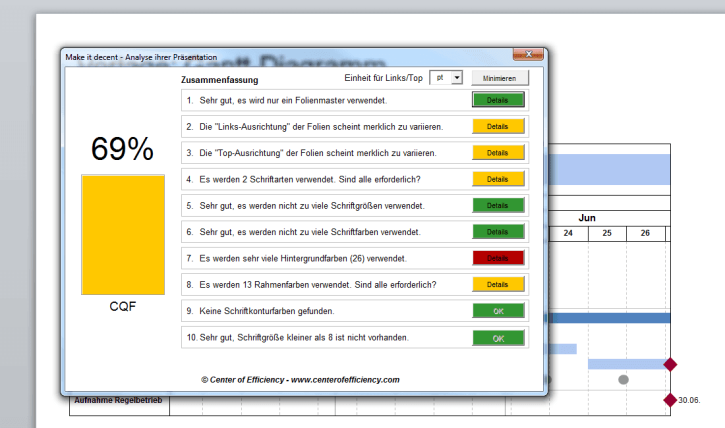Open Details for Links-Ausrichtung variation
Viewport: 725px width, 428px height.
click(x=498, y=126)
